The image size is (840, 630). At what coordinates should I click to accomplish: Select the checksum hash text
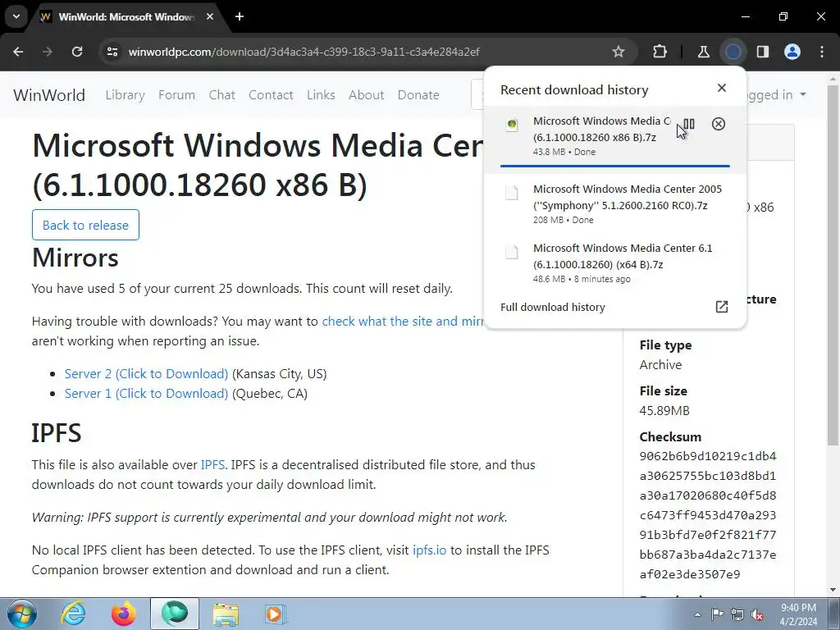[708, 515]
